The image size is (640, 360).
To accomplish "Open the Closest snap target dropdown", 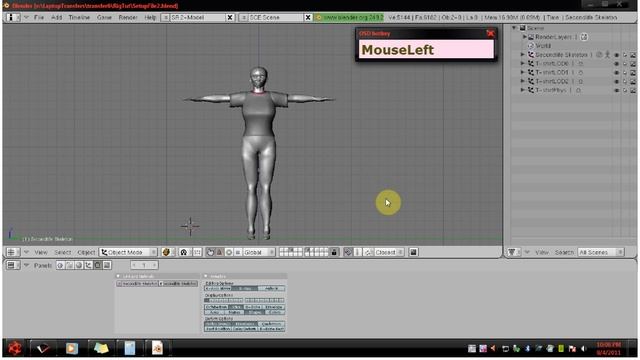I will pos(389,252).
